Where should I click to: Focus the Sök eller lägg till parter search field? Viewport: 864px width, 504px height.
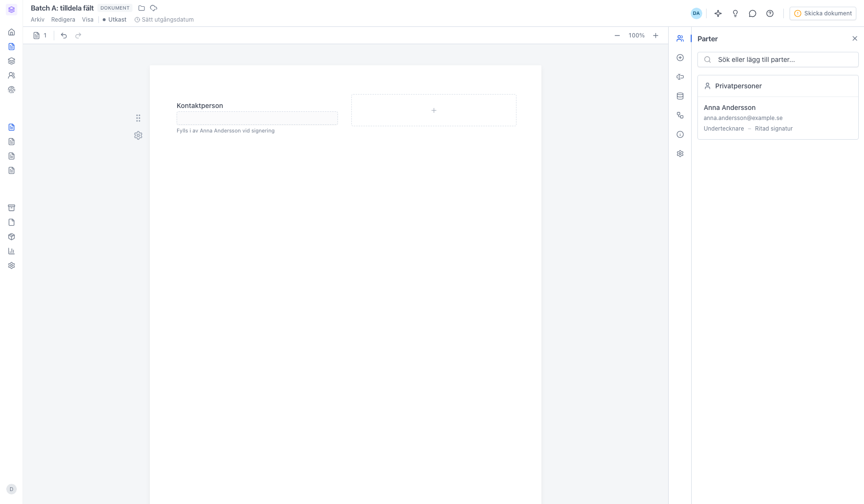click(x=778, y=60)
